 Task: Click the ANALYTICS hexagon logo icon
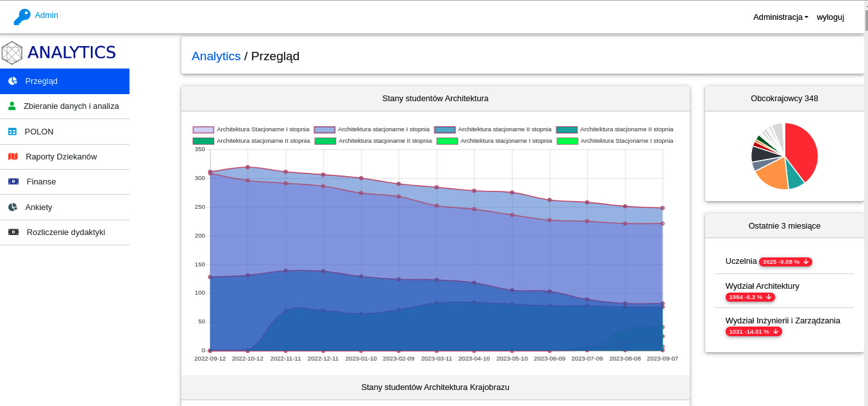(12, 53)
